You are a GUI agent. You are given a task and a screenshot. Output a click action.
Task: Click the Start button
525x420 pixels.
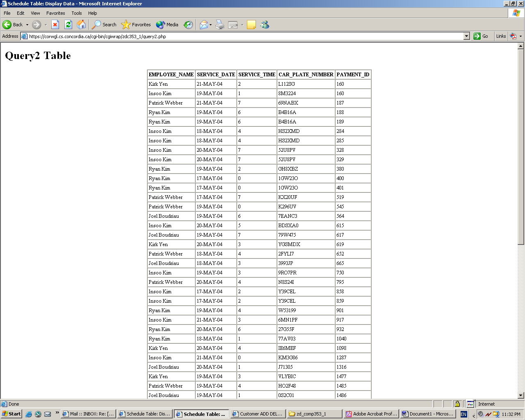11,414
